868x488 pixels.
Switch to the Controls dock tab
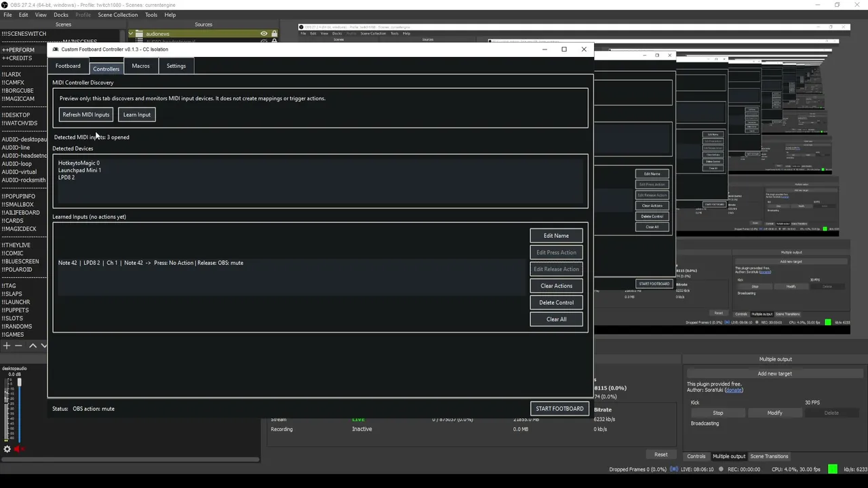[x=696, y=456]
